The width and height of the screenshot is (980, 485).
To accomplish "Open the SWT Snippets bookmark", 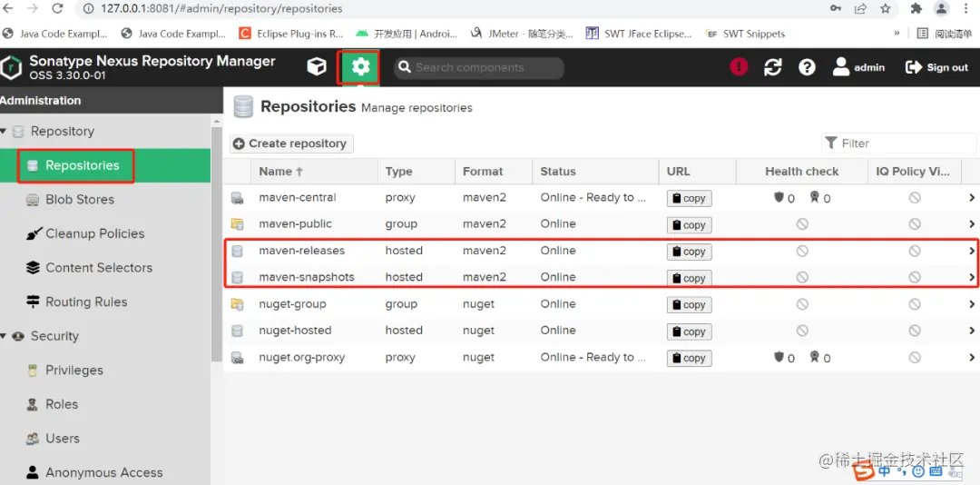I will coord(745,34).
